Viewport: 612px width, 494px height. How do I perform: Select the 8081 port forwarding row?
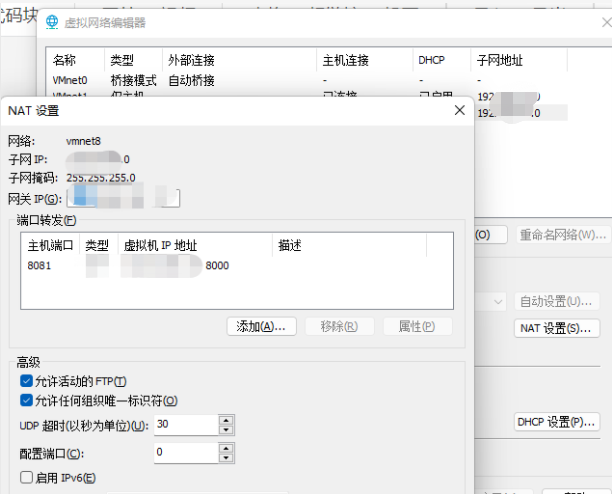tap(237, 266)
